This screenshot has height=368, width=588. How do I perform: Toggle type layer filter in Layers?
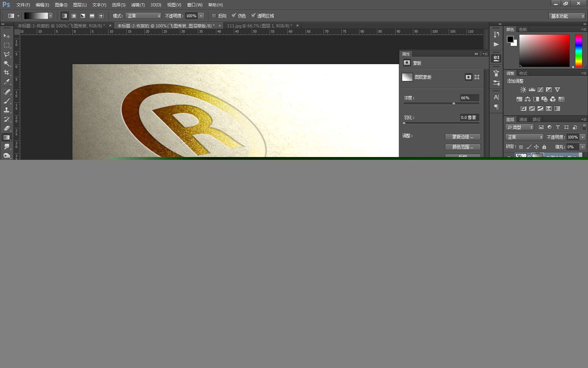pos(558,127)
